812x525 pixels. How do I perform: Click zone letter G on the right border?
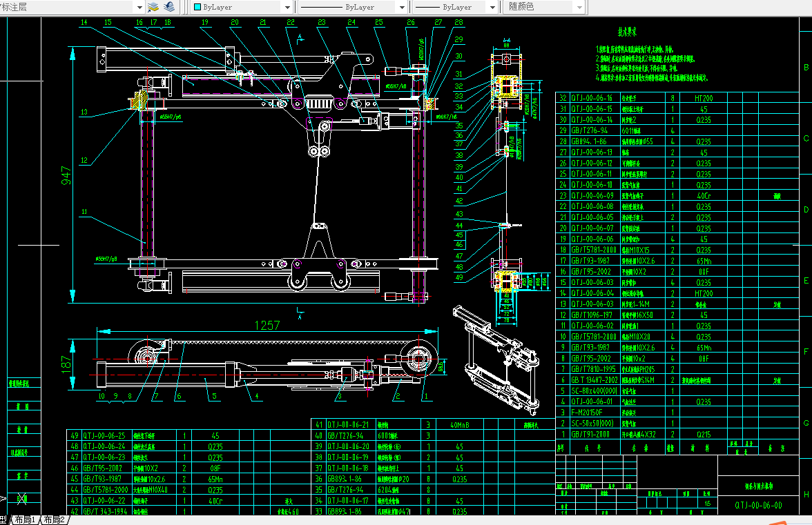806,423
